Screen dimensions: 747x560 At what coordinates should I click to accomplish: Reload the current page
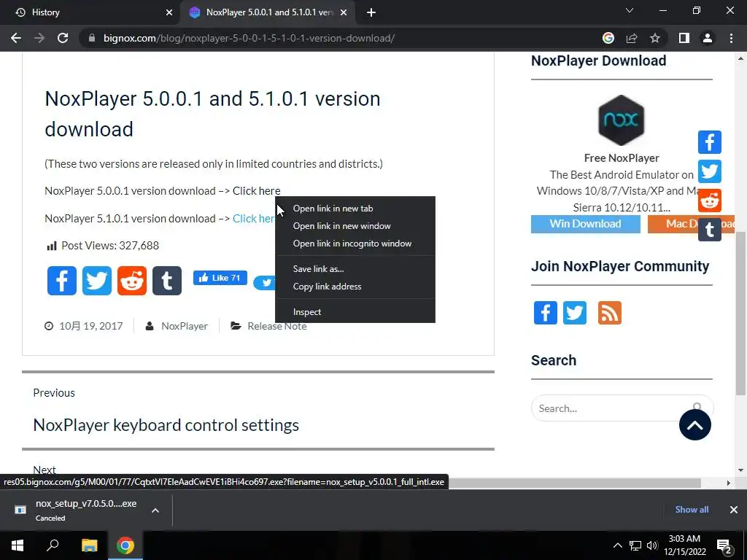[x=63, y=38]
